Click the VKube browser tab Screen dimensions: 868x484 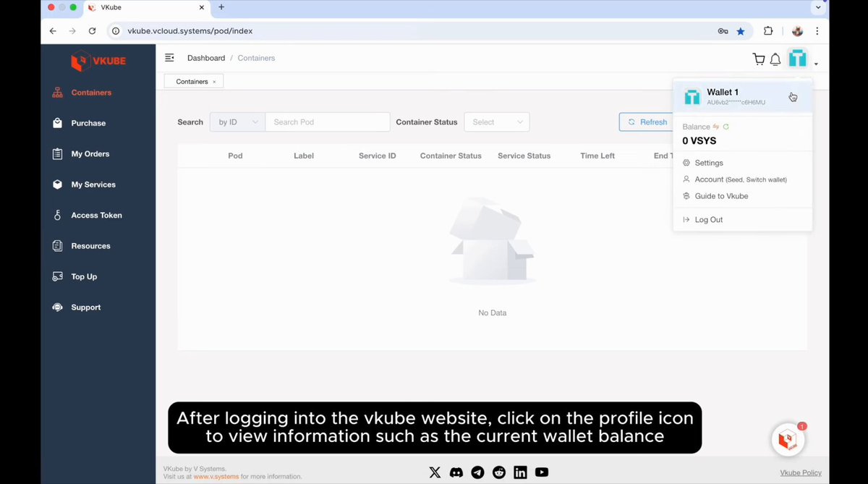145,7
